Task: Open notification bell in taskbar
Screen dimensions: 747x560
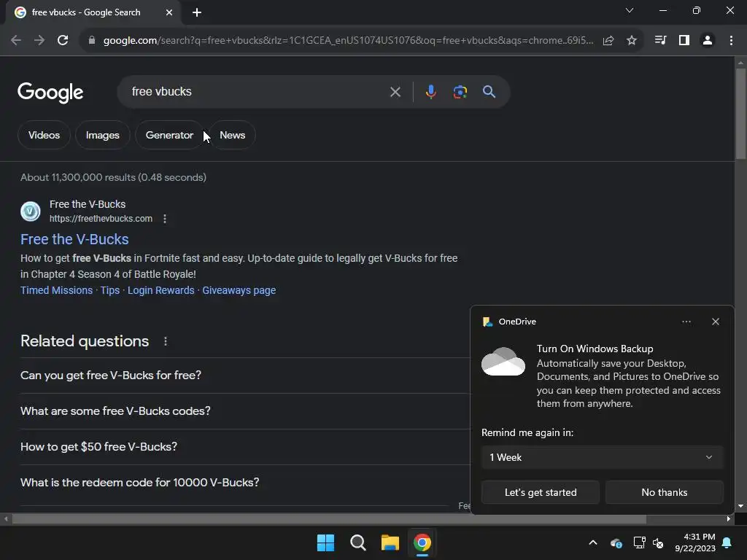Action: point(727,542)
